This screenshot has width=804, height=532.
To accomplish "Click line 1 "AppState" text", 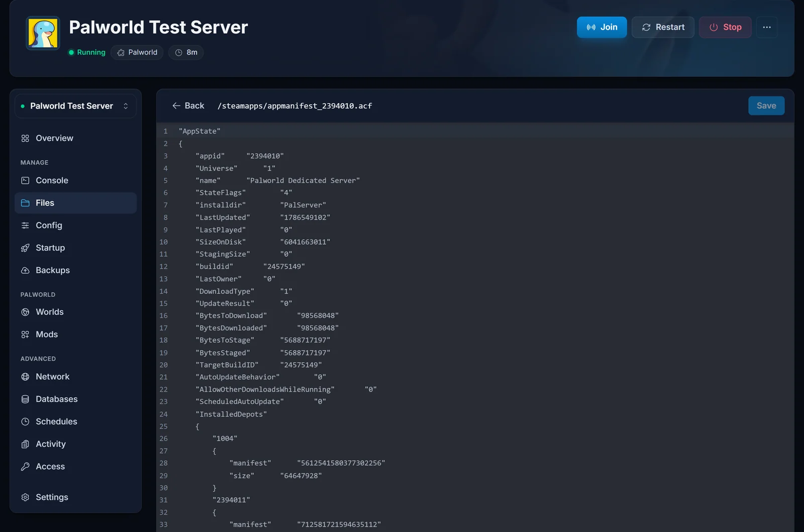I will [199, 131].
